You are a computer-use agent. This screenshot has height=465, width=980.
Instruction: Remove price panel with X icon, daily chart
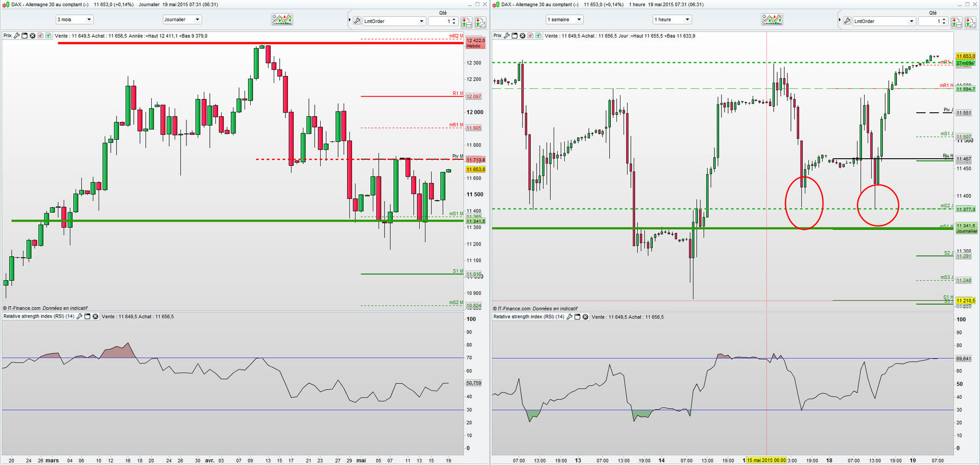click(x=33, y=36)
